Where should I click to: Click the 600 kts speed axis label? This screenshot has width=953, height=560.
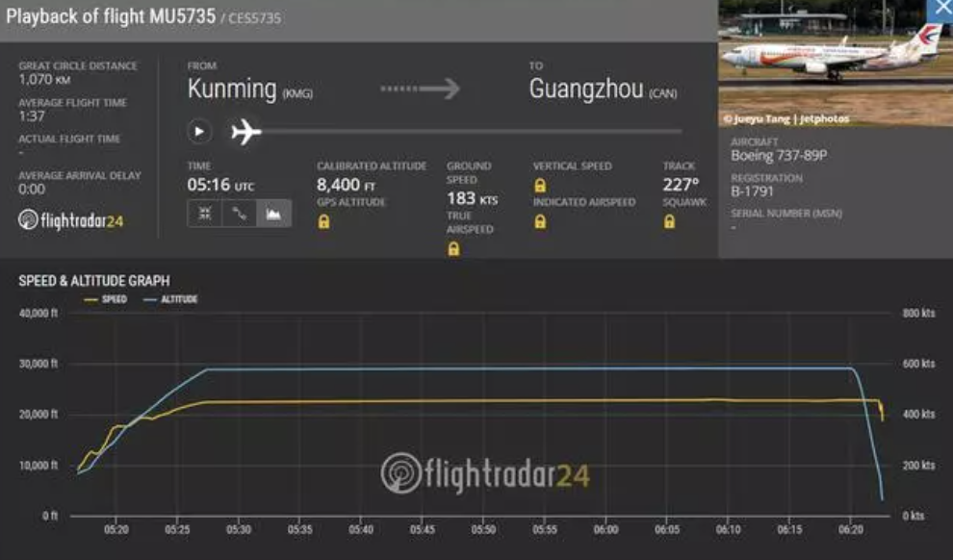point(919,364)
